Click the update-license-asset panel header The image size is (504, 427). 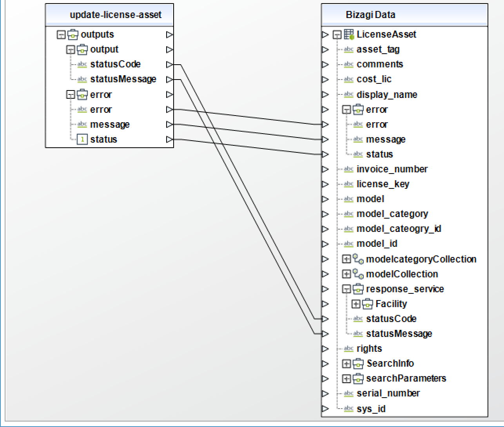(x=109, y=15)
